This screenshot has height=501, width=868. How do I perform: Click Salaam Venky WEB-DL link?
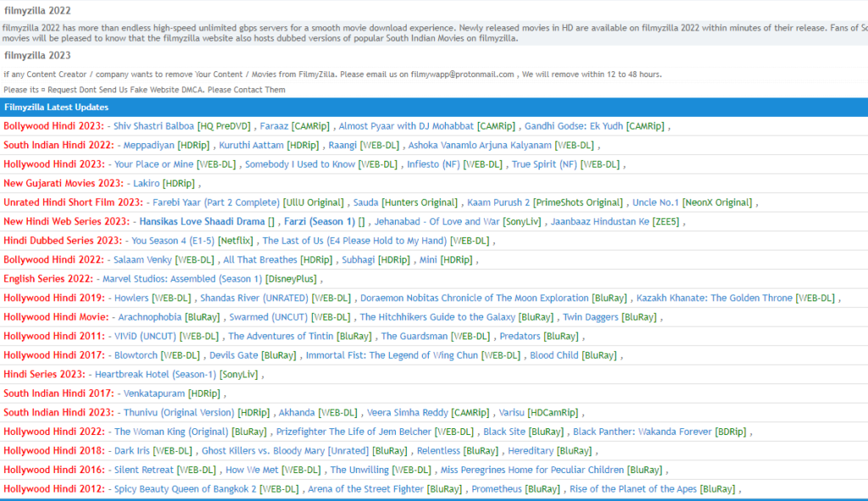[x=142, y=259]
